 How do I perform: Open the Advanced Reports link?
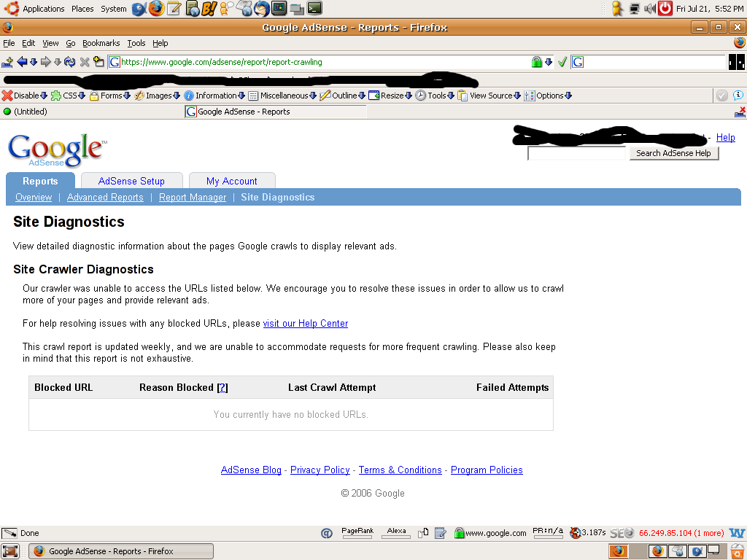click(105, 197)
